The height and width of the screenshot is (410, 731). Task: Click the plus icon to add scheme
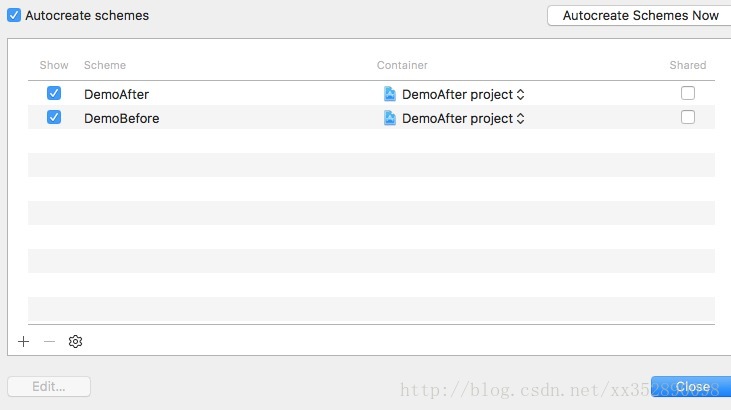click(x=23, y=341)
